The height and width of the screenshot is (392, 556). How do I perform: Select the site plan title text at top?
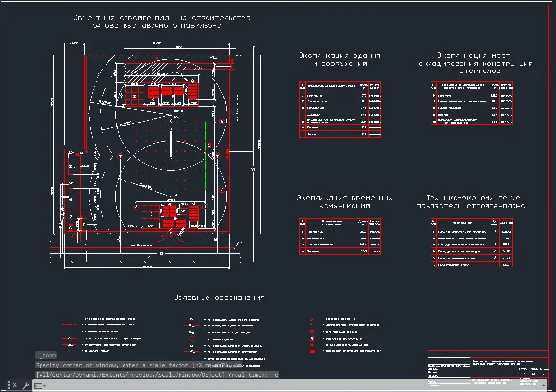click(162, 21)
